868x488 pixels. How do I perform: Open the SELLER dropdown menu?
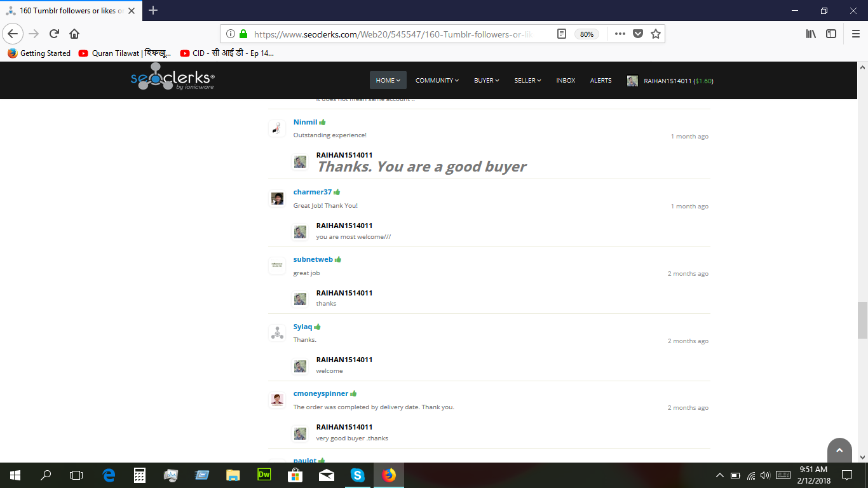coord(527,80)
